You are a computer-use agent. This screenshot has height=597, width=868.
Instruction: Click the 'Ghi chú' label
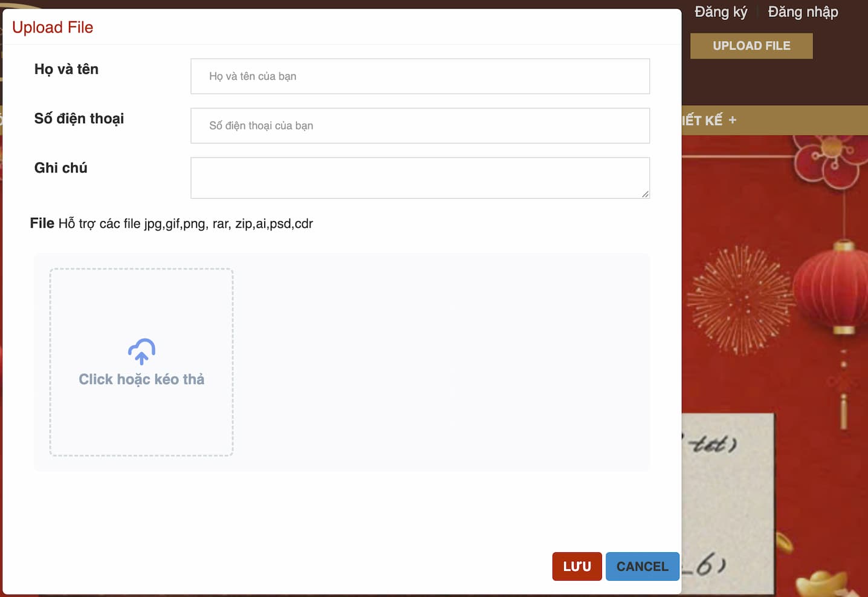click(61, 168)
